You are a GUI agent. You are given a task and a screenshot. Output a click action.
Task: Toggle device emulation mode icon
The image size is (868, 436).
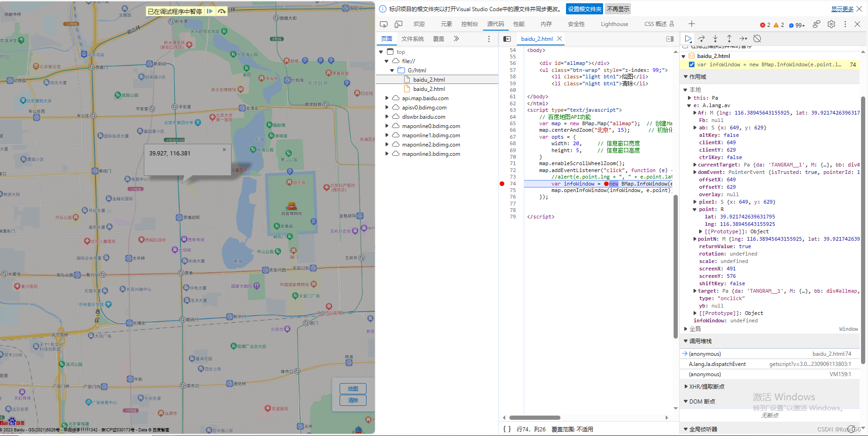click(399, 24)
